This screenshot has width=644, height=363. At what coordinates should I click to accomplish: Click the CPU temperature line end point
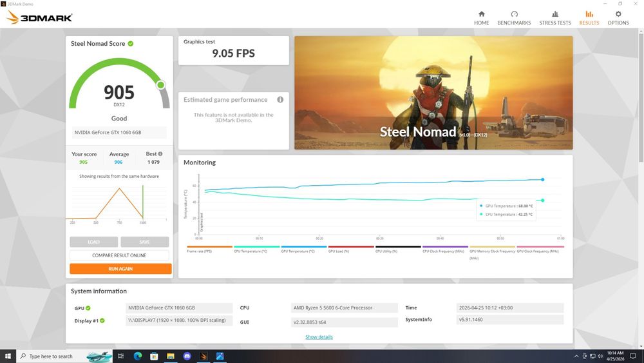click(x=542, y=201)
